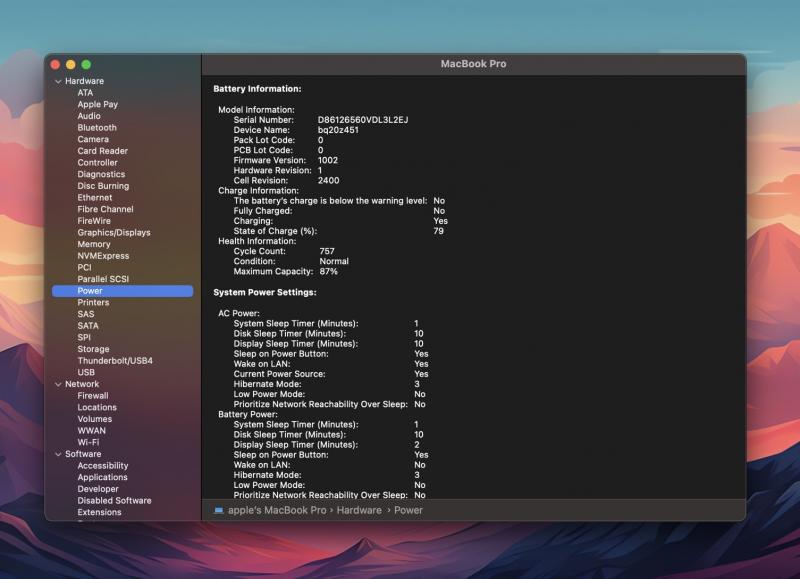Click the MacBook Pro window title
The height and width of the screenshot is (579, 800).
[473, 64]
